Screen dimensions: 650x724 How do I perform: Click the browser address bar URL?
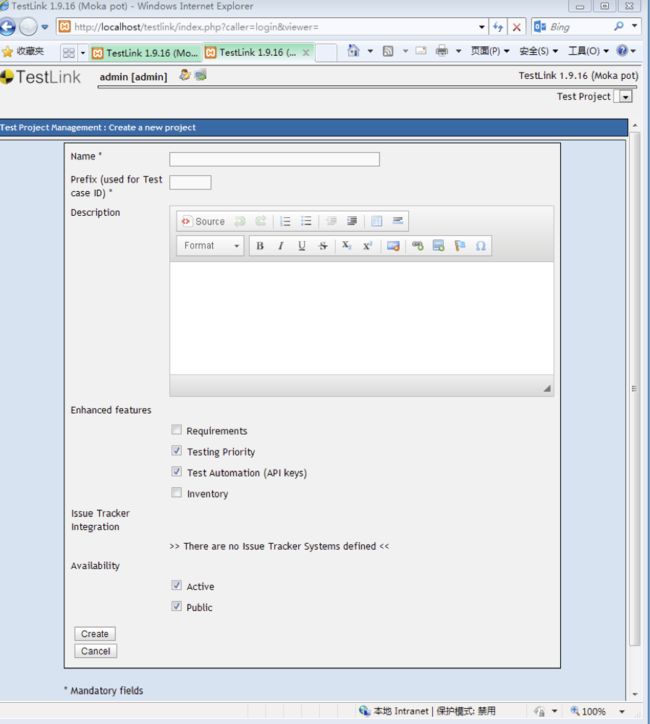[x=272, y=27]
